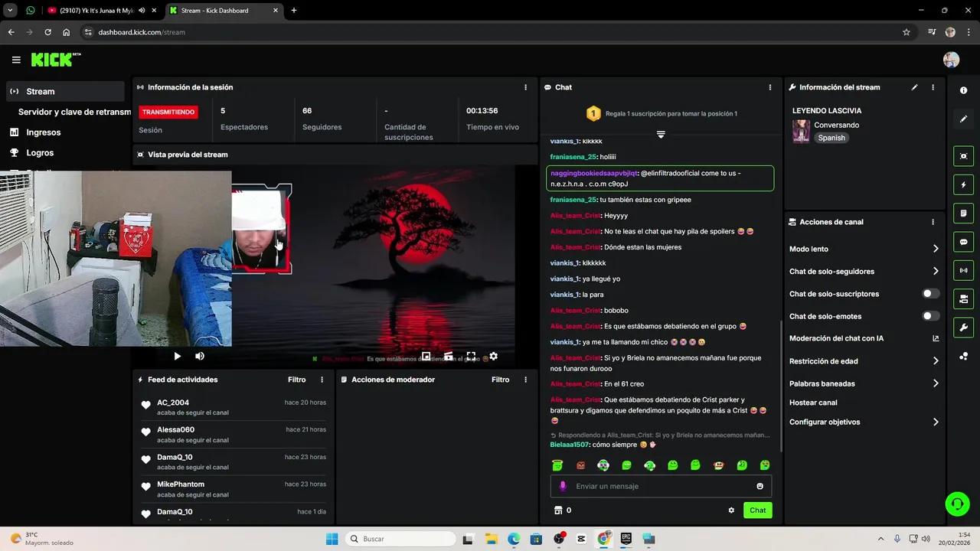Click the green support headset button

click(x=957, y=504)
